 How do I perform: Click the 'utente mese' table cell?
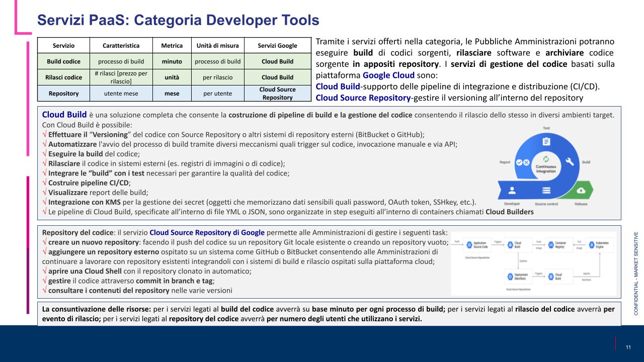point(121,94)
